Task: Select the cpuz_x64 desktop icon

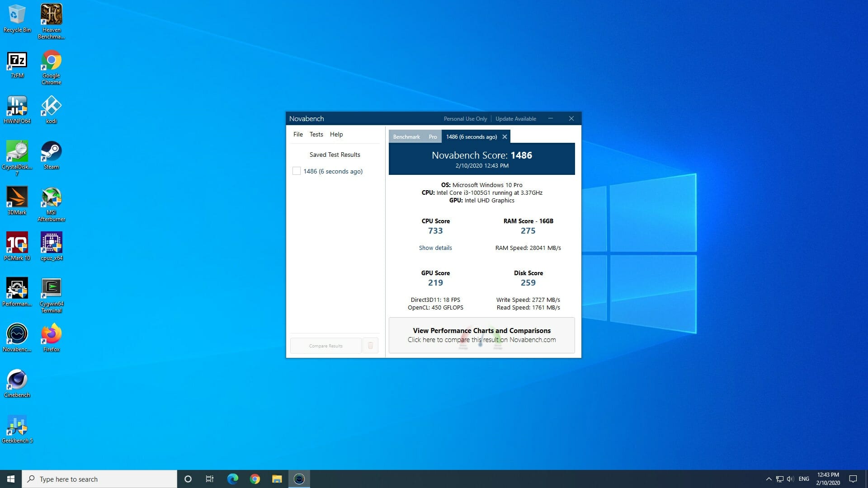Action: (x=51, y=246)
